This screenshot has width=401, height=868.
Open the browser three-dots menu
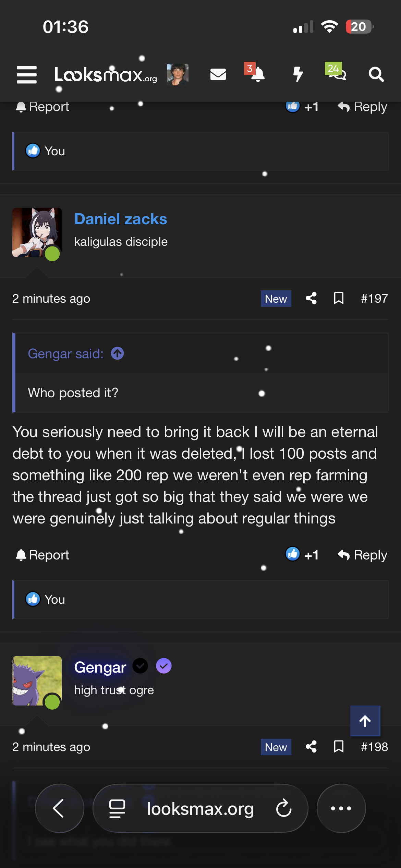[x=341, y=808]
